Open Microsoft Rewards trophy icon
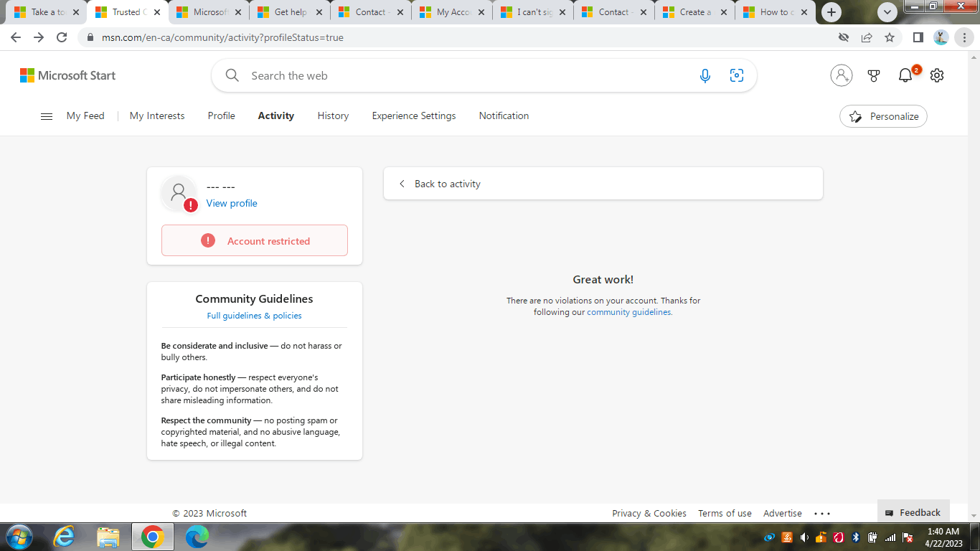The height and width of the screenshot is (551, 980). [x=874, y=75]
